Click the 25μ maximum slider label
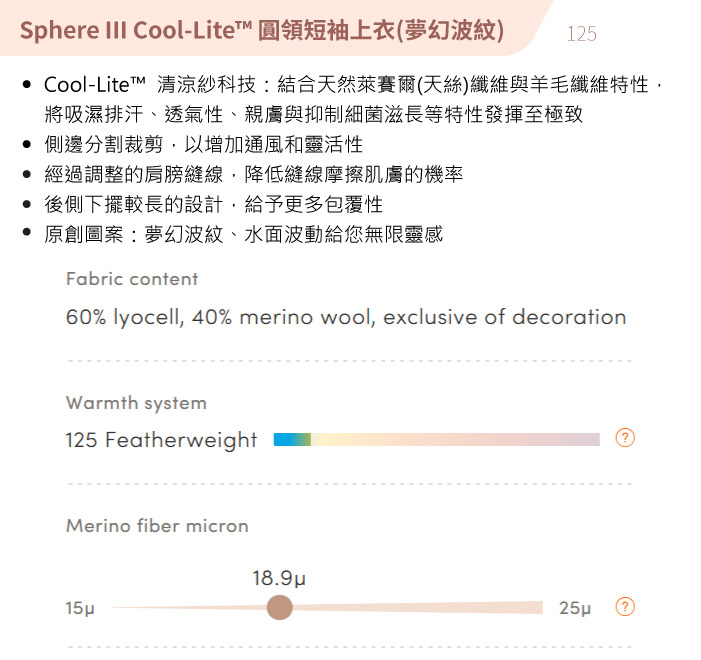This screenshot has height=660, width=701. (x=575, y=608)
